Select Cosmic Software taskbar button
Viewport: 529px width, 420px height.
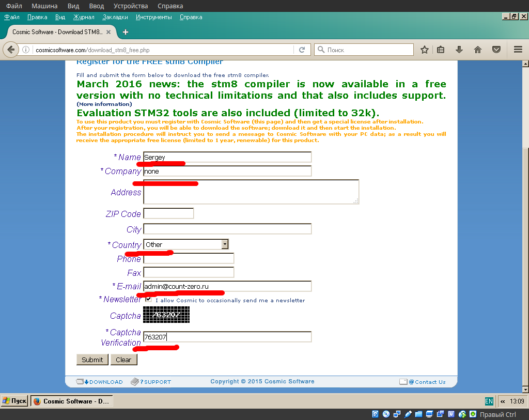point(71,401)
